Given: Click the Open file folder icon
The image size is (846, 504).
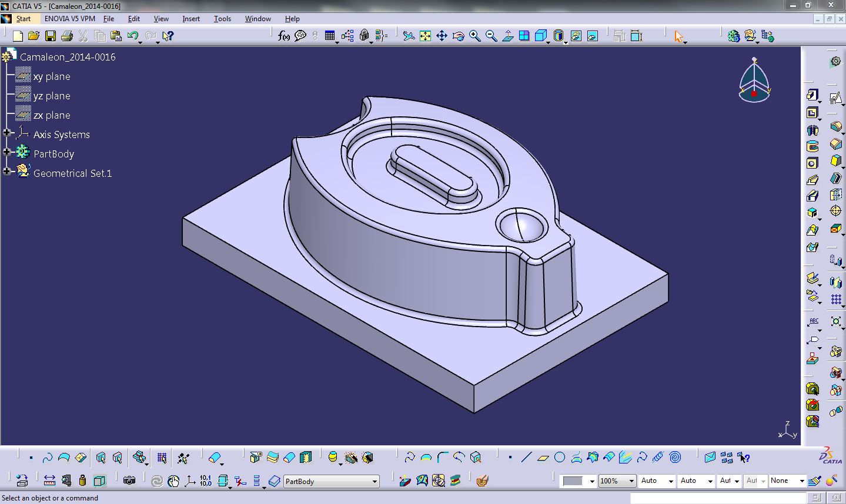Looking at the screenshot, I should tap(34, 36).
